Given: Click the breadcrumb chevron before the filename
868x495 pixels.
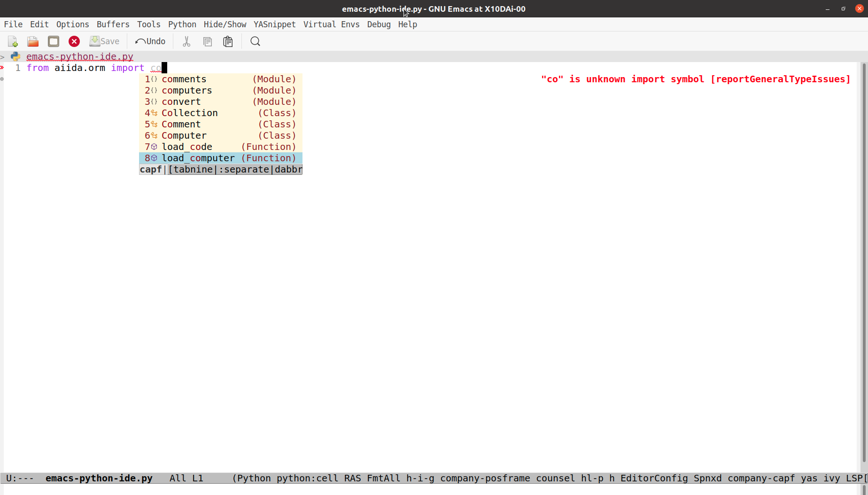Looking at the screenshot, I should (x=3, y=56).
